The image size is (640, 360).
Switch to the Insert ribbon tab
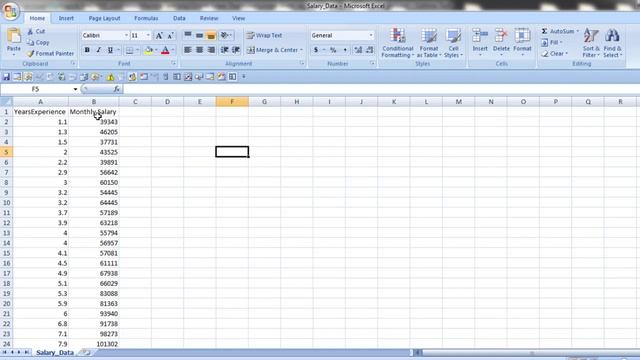[66, 18]
